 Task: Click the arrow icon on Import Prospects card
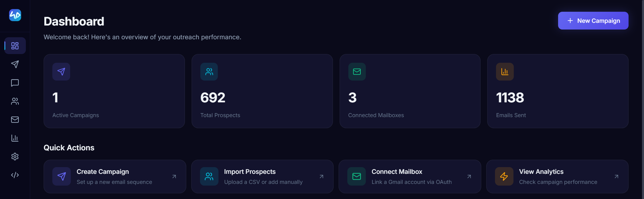click(321, 177)
